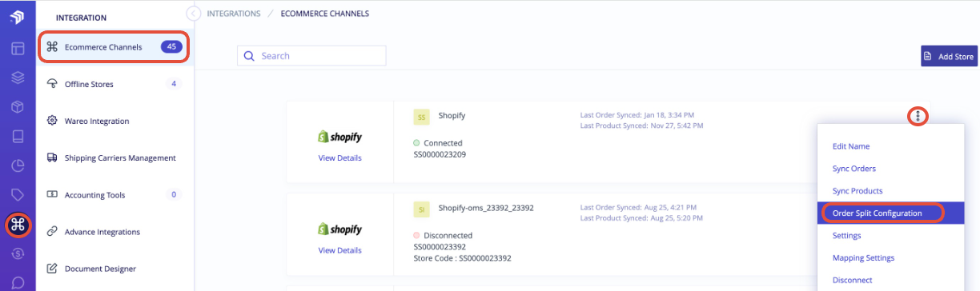Screen dimensions: 980x291
Task: Click the Search input field
Action: coord(311,56)
